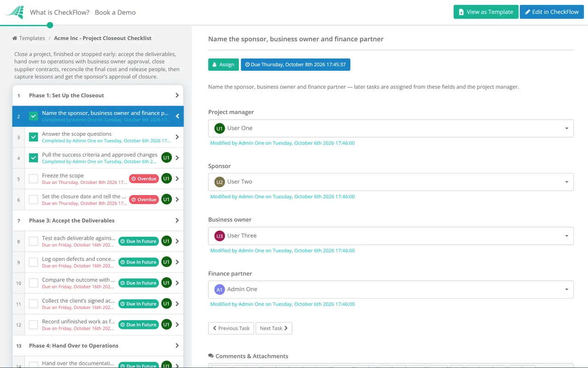This screenshot has height=368, width=588.
Task: Click Due In Future badge on Log open defects
Action: point(138,262)
